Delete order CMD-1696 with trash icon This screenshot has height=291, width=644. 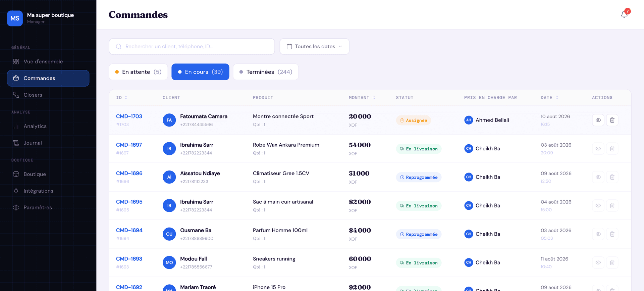tap(612, 177)
